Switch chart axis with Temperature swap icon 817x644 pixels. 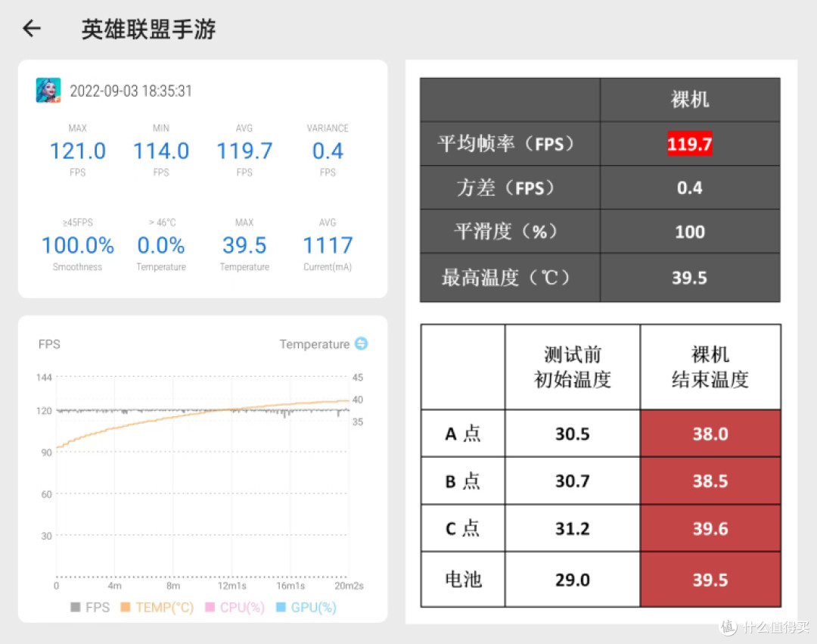point(361,344)
